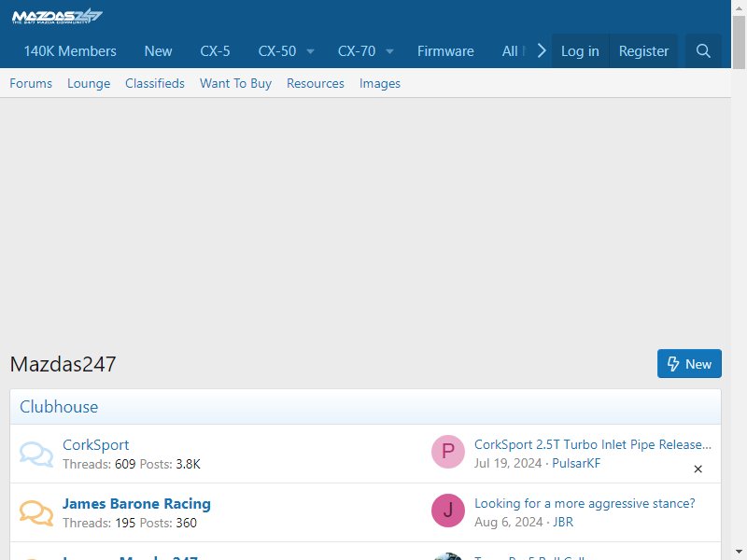Screen dimensions: 747x560
Task: Click the vertical scrollbar thumb
Action: click(x=739, y=43)
